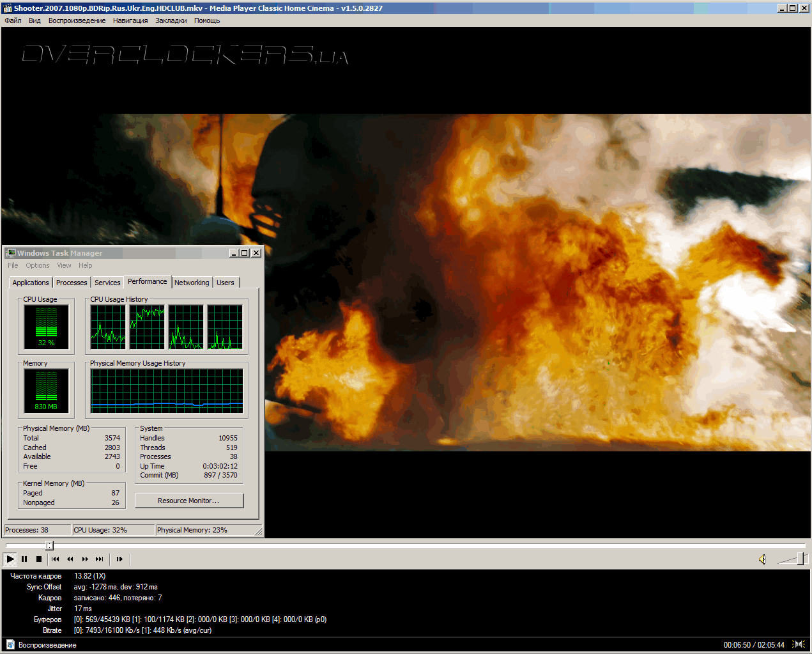
Task: Click the Physical Memory Usage History graph
Action: (167, 391)
